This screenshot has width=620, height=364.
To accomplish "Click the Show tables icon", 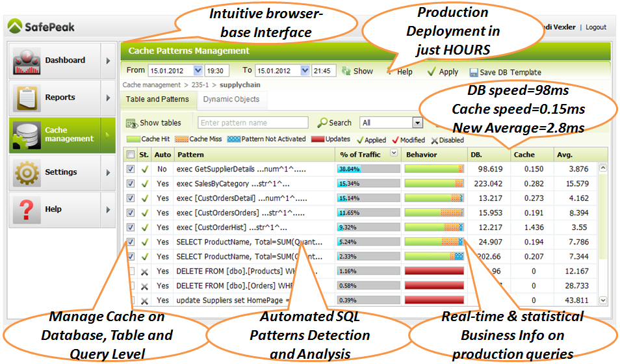I will [131, 123].
